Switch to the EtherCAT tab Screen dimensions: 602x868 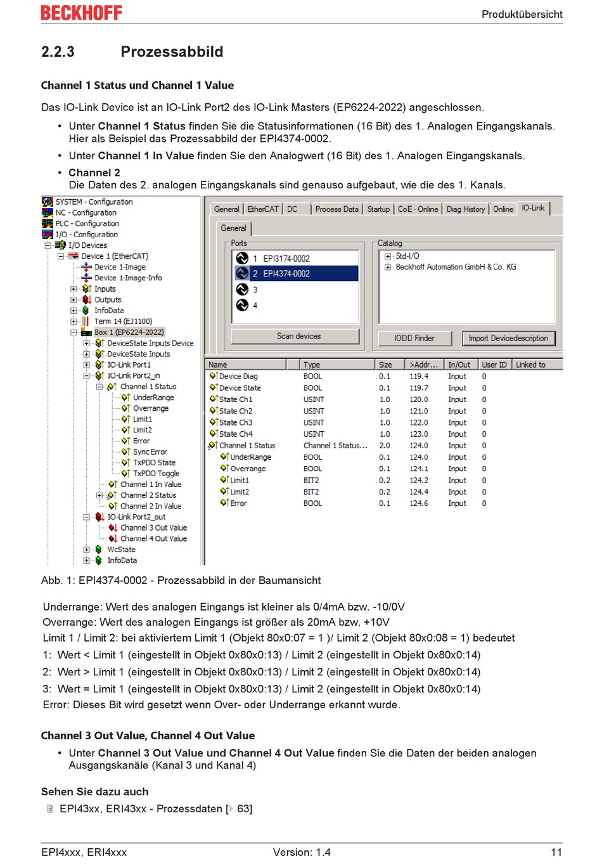263,209
